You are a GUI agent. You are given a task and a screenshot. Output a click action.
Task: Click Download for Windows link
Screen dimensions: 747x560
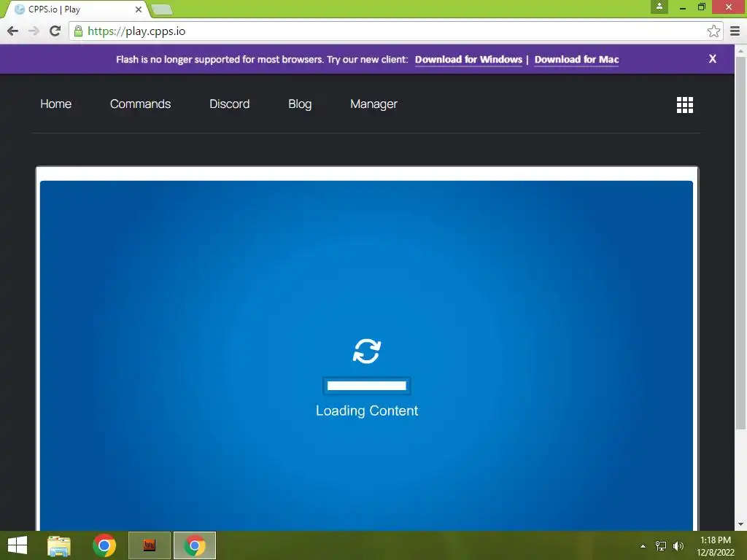coord(468,60)
